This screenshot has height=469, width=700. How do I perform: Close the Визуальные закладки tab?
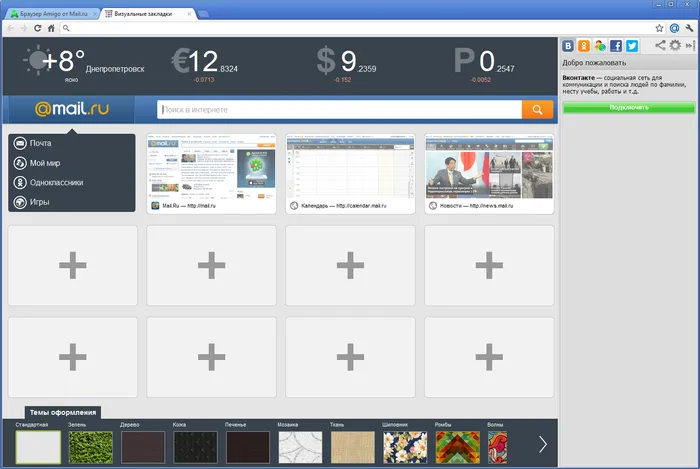tap(189, 14)
